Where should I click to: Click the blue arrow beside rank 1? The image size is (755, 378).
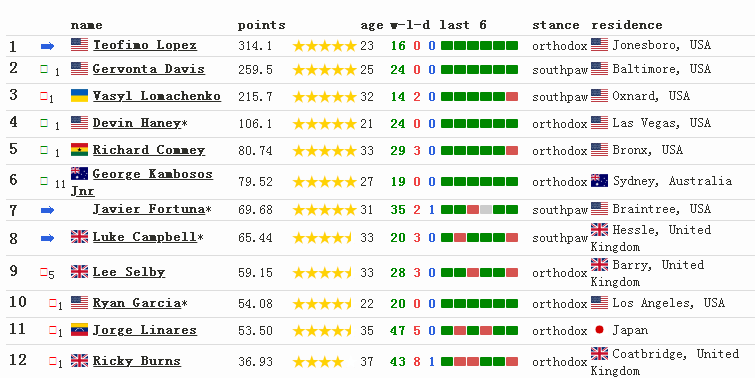tap(47, 46)
